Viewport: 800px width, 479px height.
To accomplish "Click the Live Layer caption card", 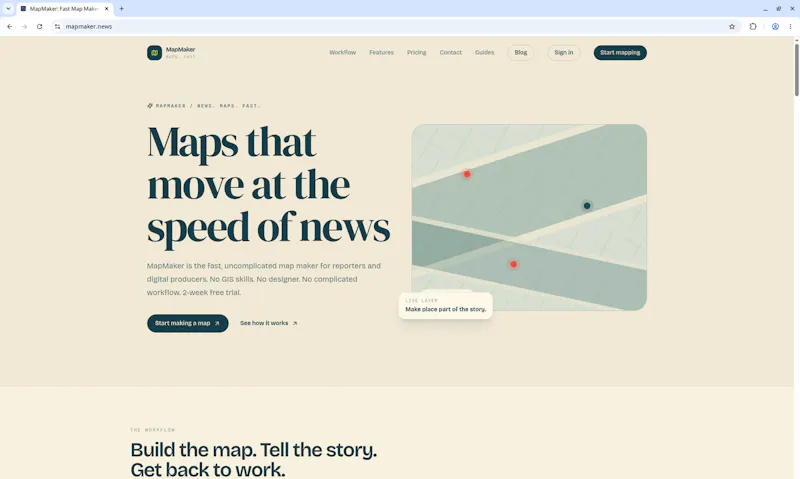I will click(445, 305).
